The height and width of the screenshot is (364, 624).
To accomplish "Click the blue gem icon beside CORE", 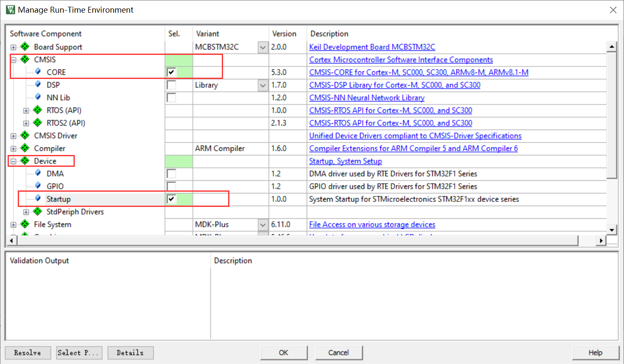I will tap(38, 71).
